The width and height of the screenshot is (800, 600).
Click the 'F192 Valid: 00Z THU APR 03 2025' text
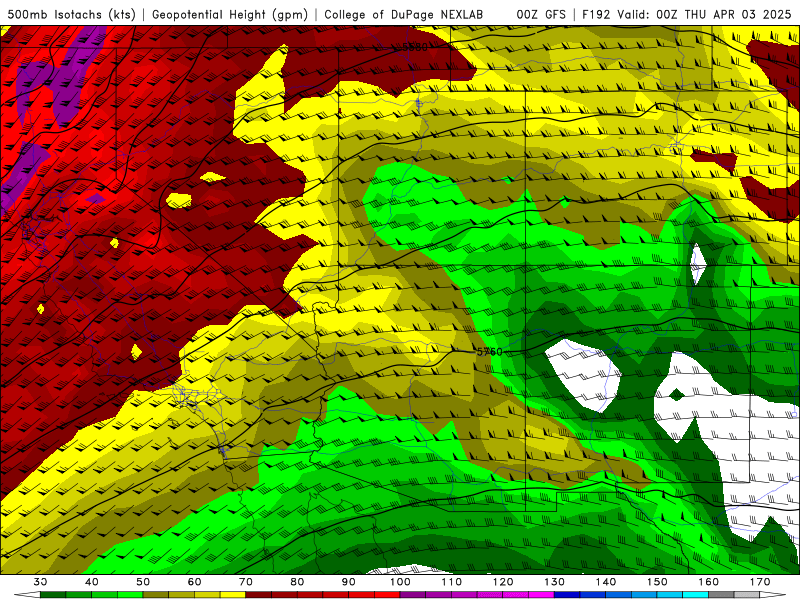tap(686, 15)
